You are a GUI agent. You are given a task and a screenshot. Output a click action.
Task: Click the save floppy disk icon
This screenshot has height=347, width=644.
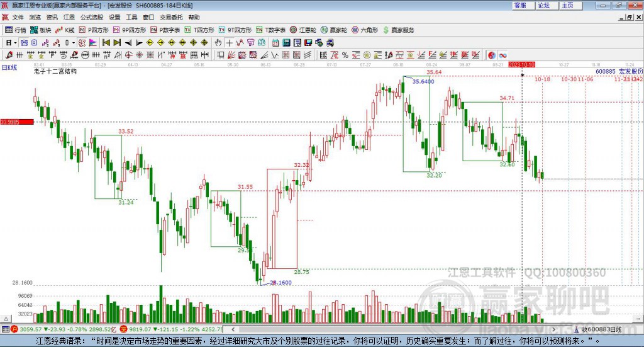tap(308, 43)
